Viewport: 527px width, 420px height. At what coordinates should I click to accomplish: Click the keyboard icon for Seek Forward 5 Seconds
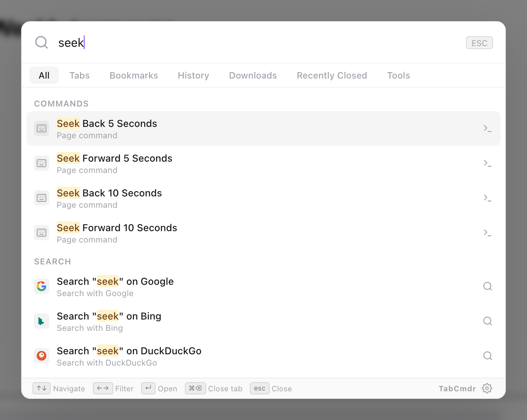42,163
